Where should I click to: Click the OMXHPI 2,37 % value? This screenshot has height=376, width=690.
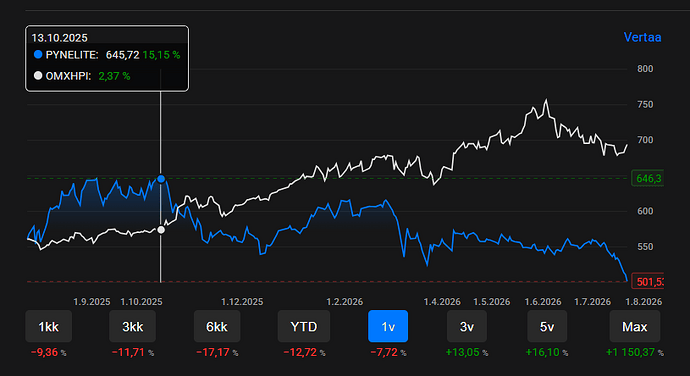coord(114,76)
